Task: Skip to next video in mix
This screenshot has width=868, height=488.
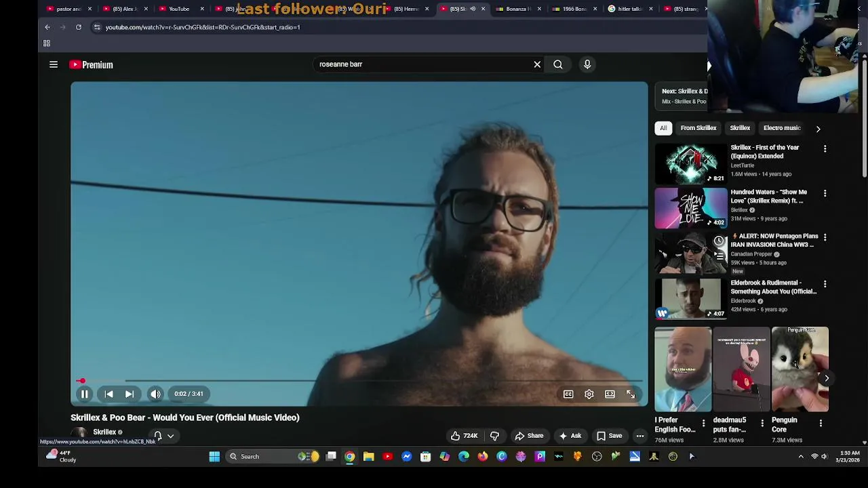Action: coord(130,394)
